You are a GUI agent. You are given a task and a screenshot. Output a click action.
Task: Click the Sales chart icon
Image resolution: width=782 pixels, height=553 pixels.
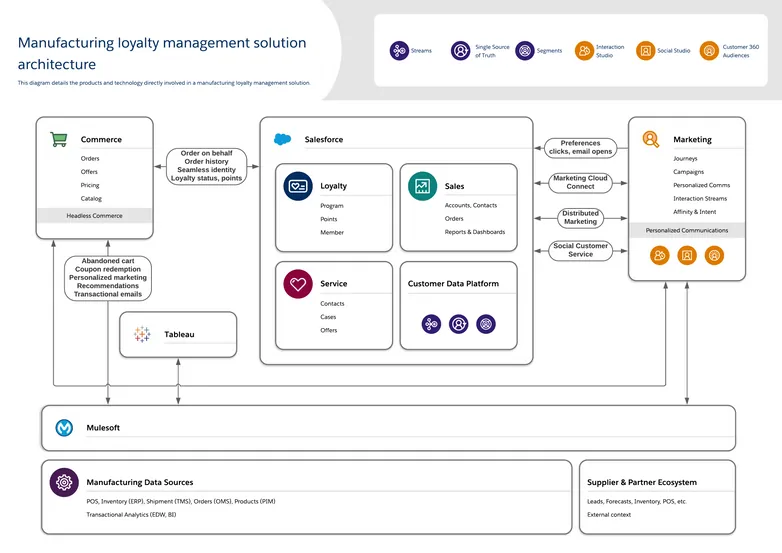click(x=422, y=186)
